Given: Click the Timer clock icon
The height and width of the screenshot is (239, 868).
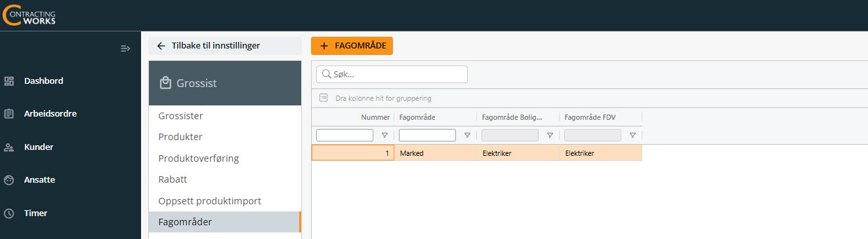Looking at the screenshot, I should [x=9, y=213].
